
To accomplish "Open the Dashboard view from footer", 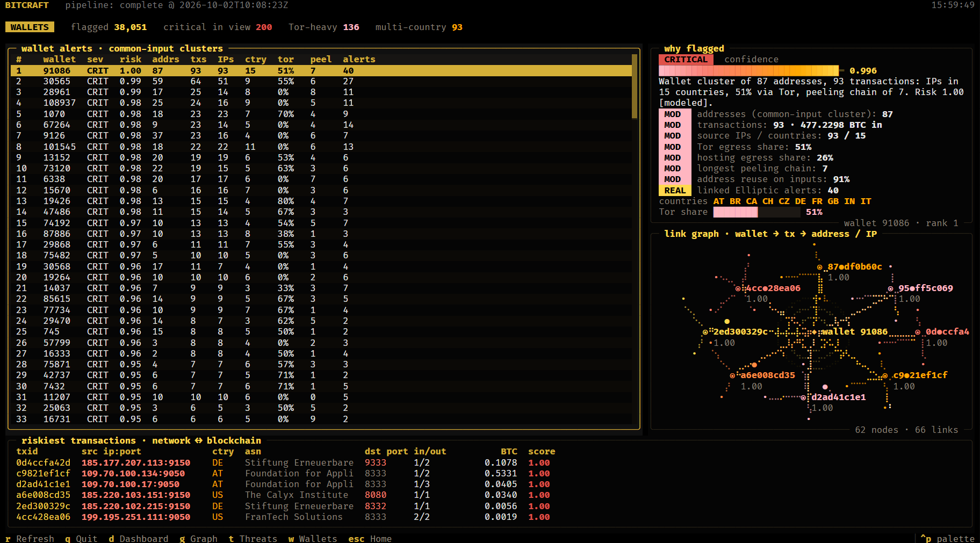I will (139, 538).
